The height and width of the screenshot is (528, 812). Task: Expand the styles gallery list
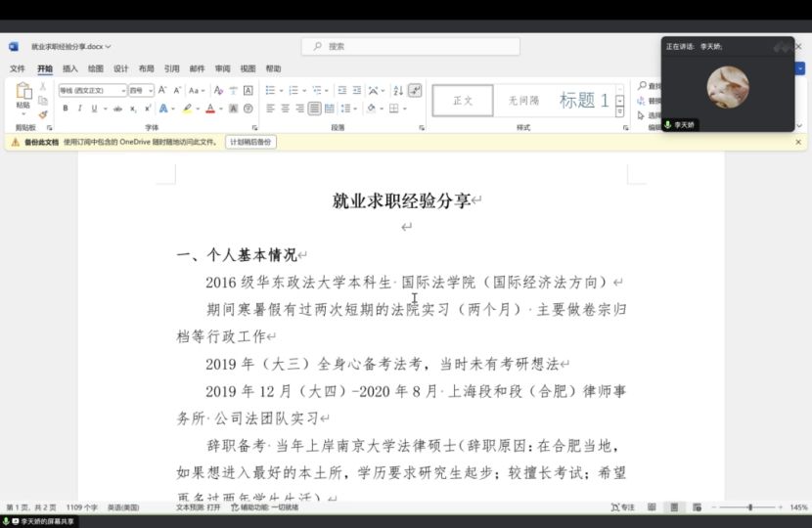click(x=621, y=111)
